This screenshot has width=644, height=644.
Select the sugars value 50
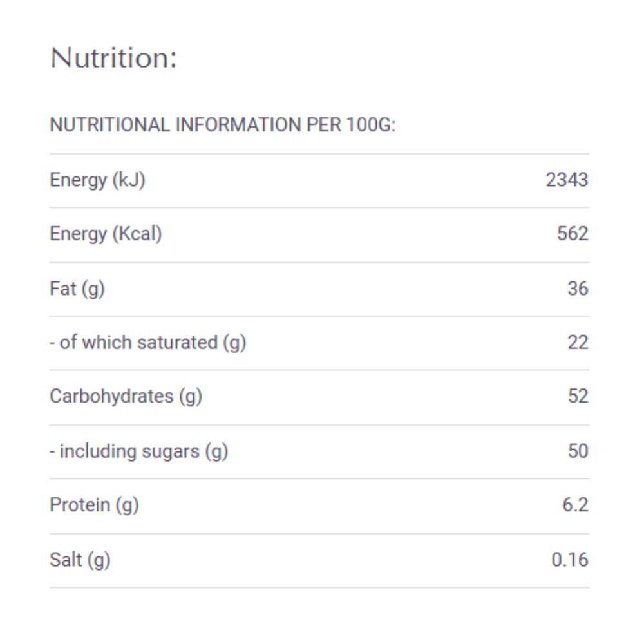pos(578,451)
